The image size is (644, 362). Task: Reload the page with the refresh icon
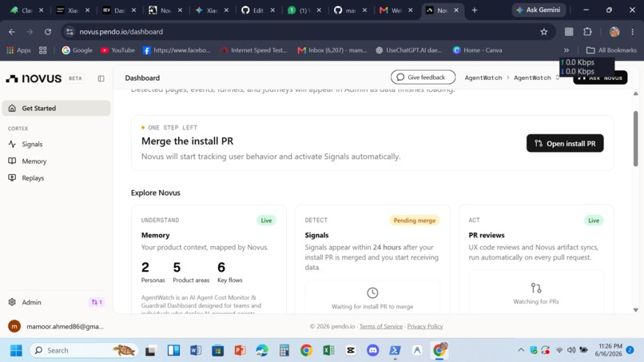coord(48,32)
